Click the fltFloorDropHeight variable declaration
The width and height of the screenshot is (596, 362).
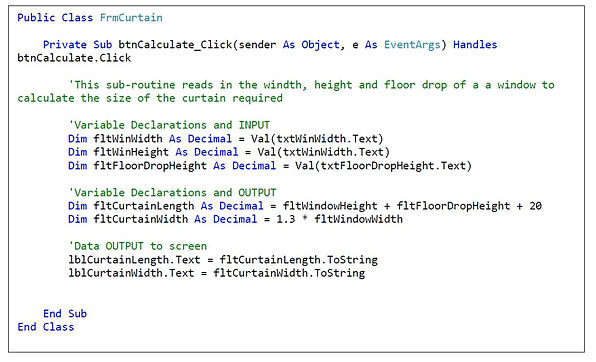tap(270, 166)
